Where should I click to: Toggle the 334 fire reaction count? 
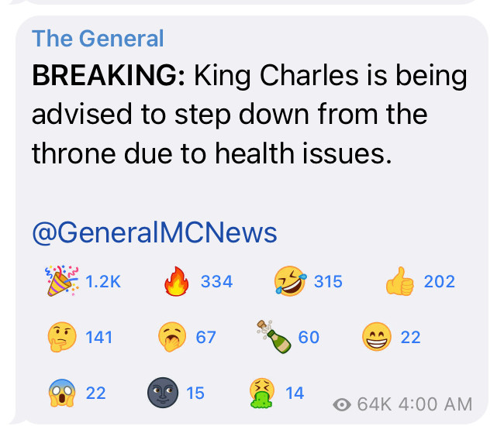pos(216,282)
